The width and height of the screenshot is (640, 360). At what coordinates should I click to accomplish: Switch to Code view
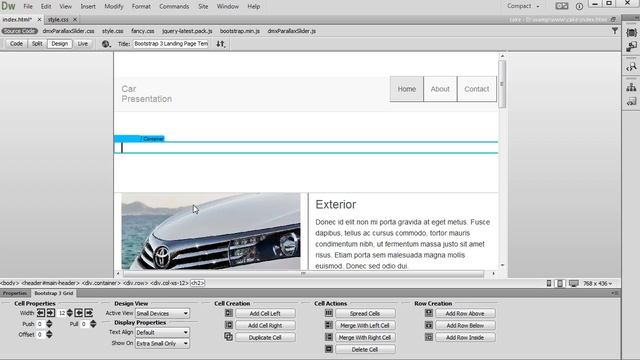click(16, 44)
